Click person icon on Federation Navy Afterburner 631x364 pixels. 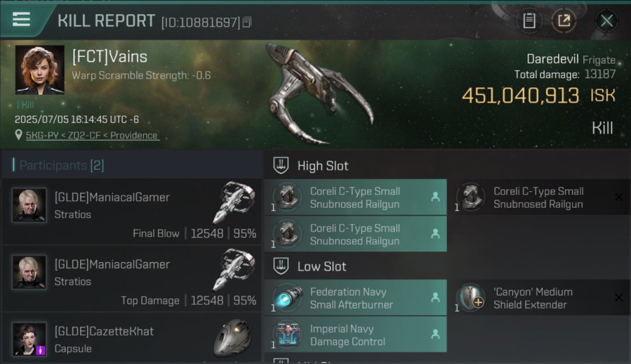pos(435,298)
